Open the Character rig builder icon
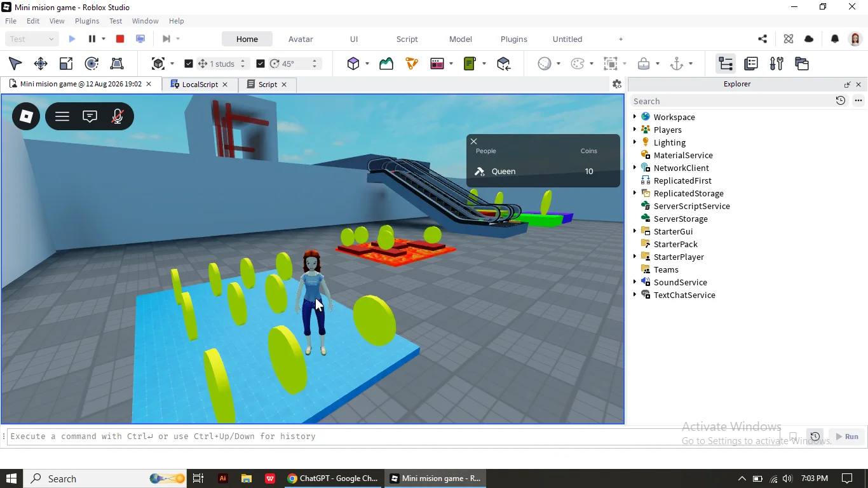The height and width of the screenshot is (488, 868). point(412,64)
